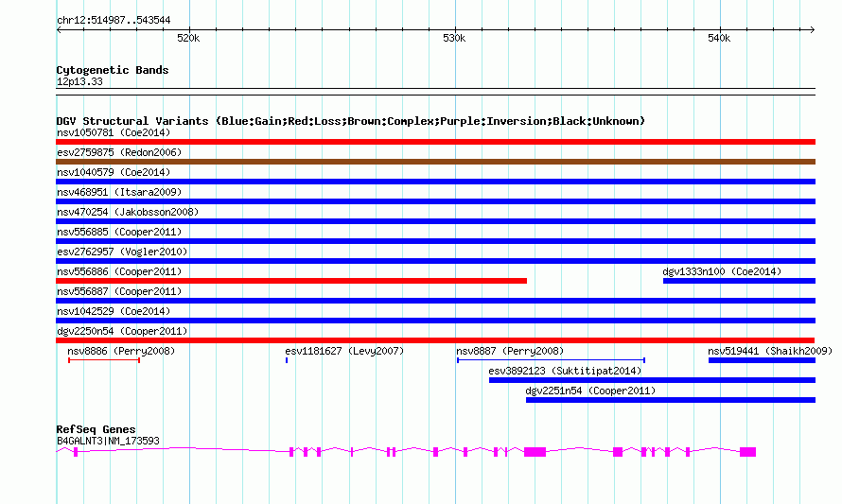The height and width of the screenshot is (504, 842).
Task: Select variant nsv556886 (Cooper2011) label
Action: 119,271
